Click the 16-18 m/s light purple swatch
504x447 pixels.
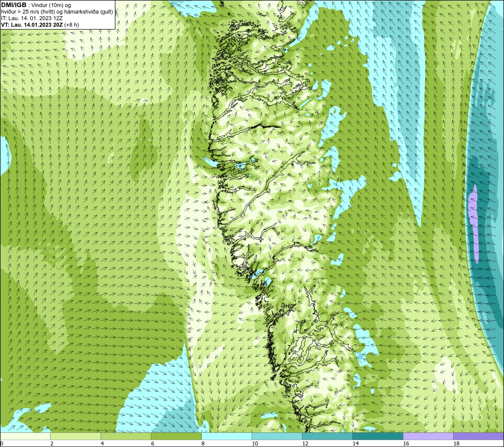pyautogui.click(x=428, y=436)
